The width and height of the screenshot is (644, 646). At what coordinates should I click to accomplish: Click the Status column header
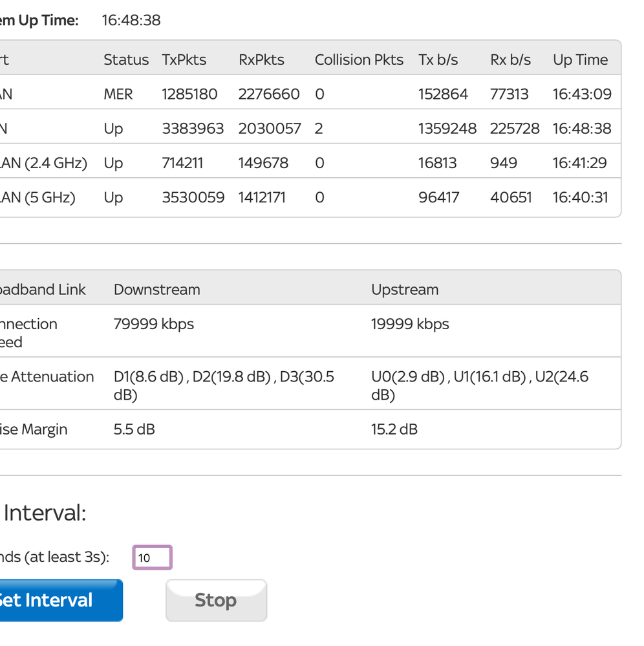click(126, 60)
